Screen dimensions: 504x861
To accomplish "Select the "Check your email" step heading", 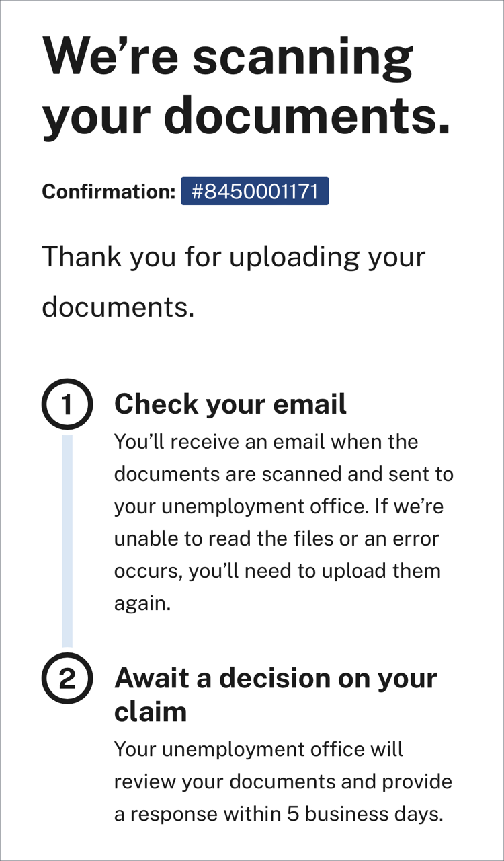I will click(x=230, y=404).
